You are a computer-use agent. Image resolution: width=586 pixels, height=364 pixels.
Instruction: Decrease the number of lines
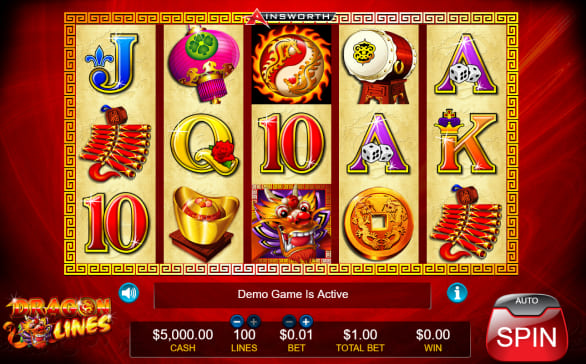click(237, 321)
